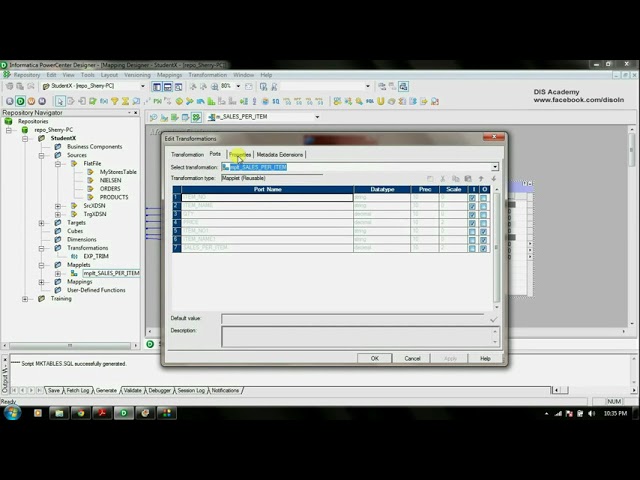Collapse the Sources tree node
Screen dimensions: 640x480
point(41,155)
